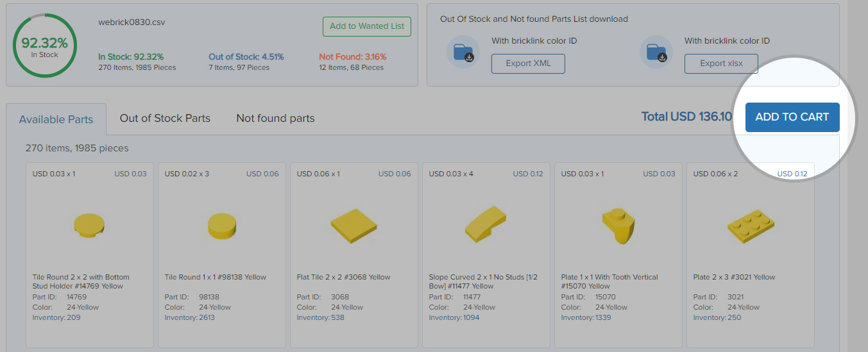This screenshot has width=868, height=352.
Task: Open the Not found parts tab
Action: click(275, 118)
